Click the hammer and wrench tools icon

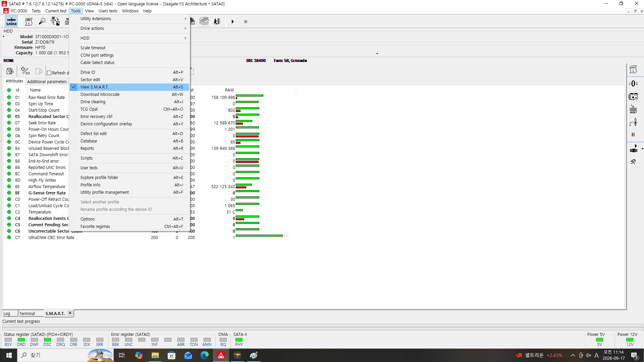[633, 162]
